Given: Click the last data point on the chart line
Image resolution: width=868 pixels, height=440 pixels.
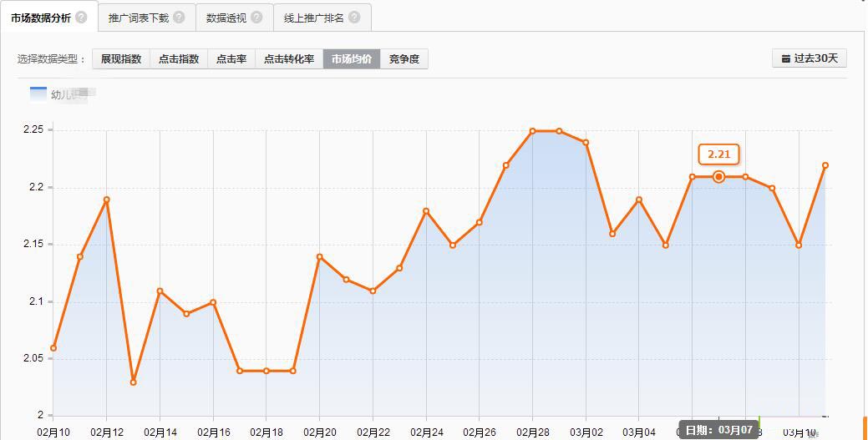Looking at the screenshot, I should pos(825,165).
